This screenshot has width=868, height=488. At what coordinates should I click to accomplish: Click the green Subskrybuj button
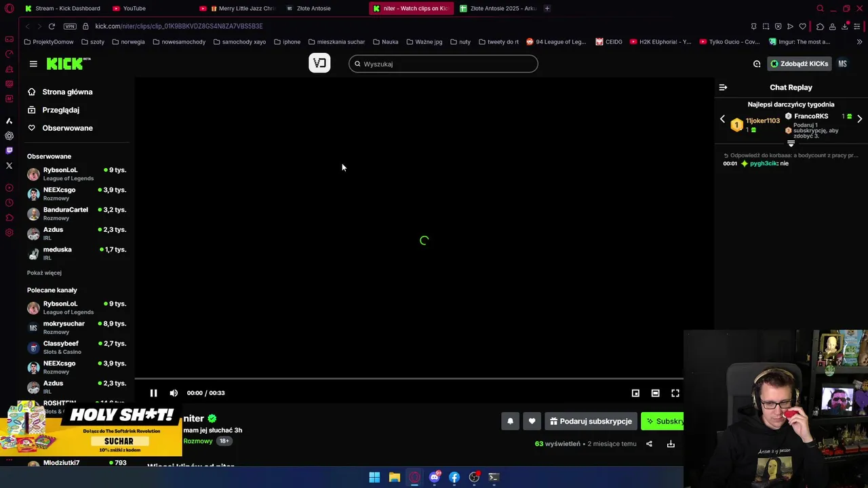(663, 421)
